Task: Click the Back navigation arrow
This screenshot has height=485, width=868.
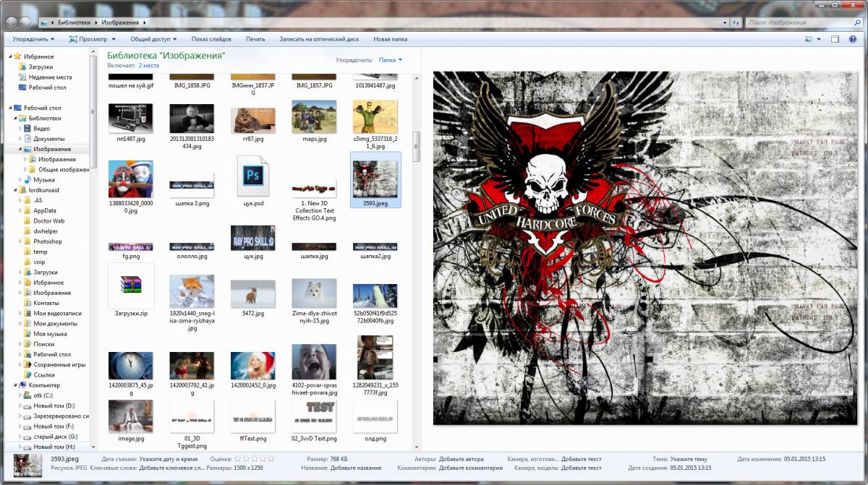Action: click(11, 23)
